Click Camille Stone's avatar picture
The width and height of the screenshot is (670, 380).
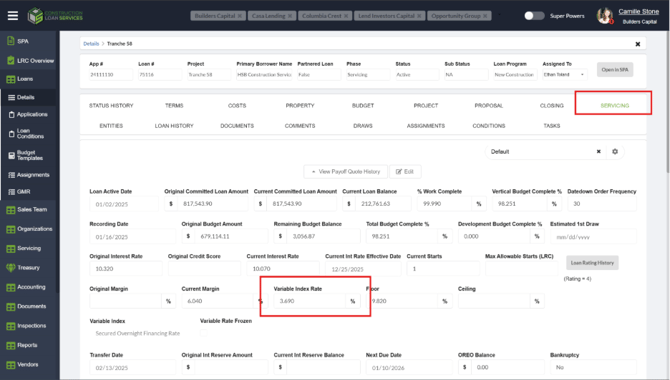605,16
